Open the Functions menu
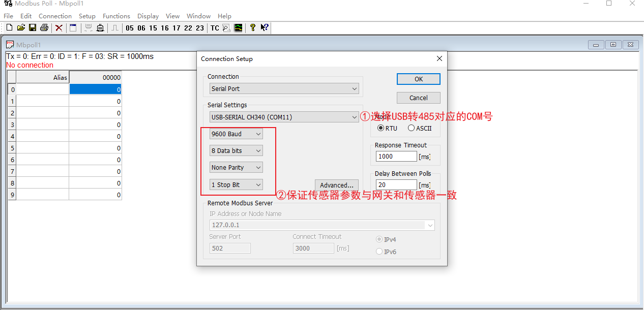 116,16
